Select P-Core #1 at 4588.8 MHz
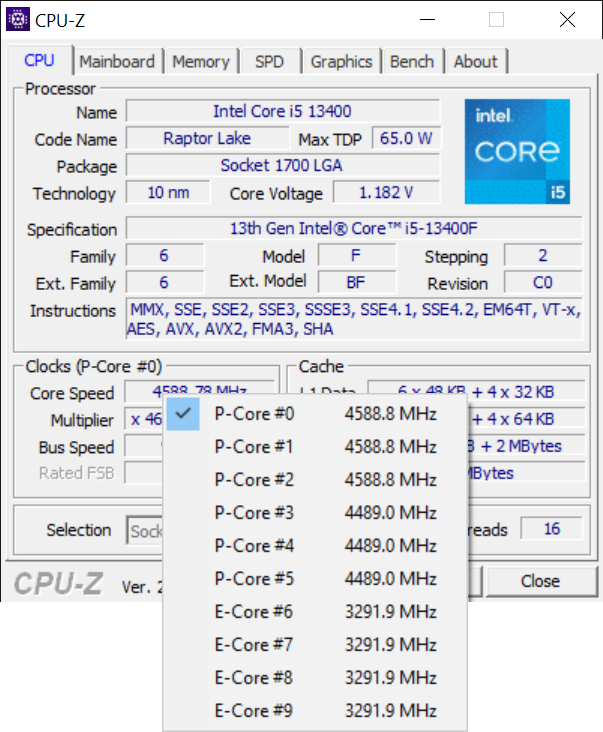603x732 pixels. [315, 447]
